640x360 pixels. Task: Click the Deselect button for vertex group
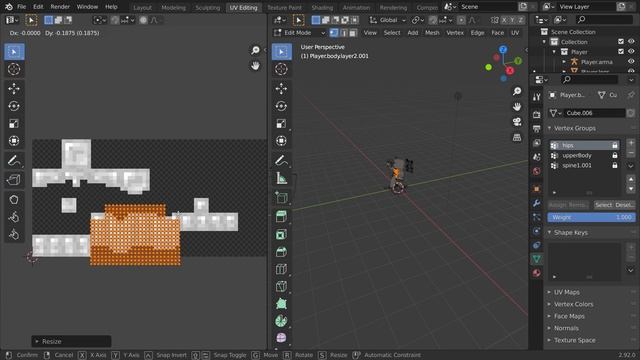[624, 205]
